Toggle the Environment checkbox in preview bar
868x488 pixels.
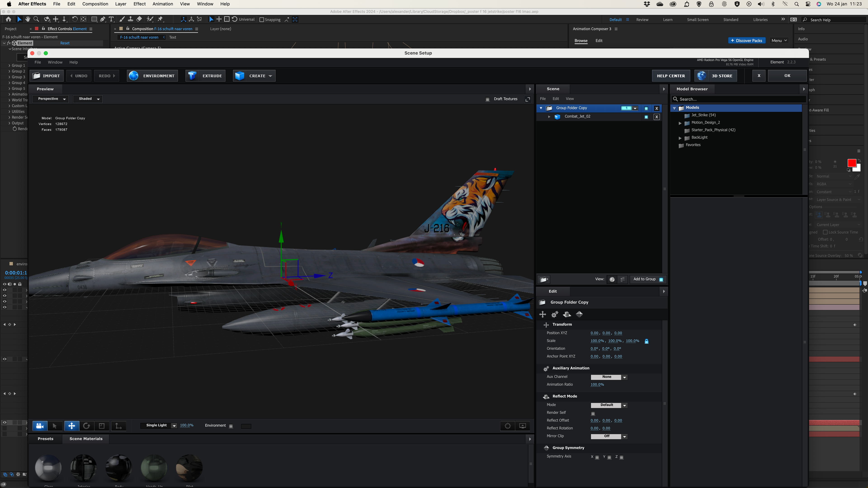point(231,426)
